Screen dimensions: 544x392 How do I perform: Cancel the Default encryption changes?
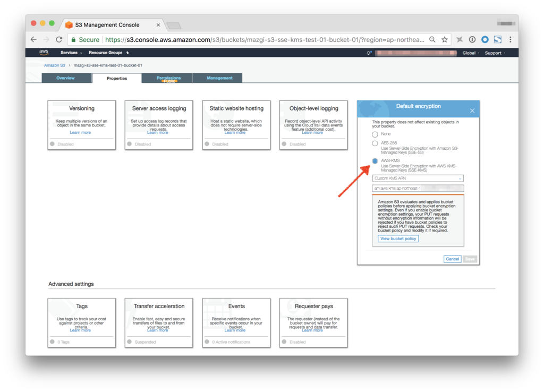(453, 259)
